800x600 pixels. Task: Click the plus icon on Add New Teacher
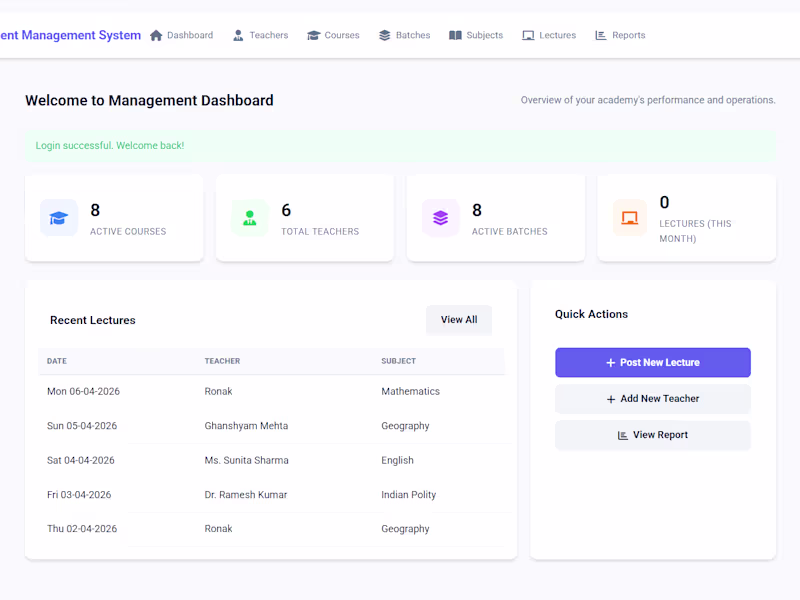[611, 399]
